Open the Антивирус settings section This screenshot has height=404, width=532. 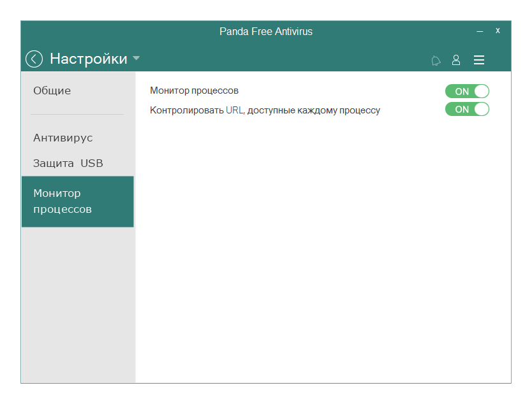(x=63, y=138)
